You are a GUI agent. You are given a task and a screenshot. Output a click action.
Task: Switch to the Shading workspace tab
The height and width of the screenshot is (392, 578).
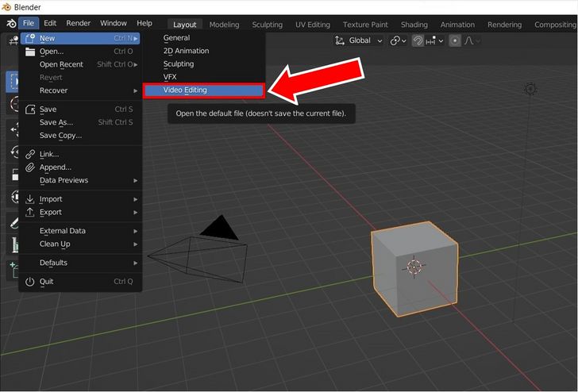[x=414, y=25]
